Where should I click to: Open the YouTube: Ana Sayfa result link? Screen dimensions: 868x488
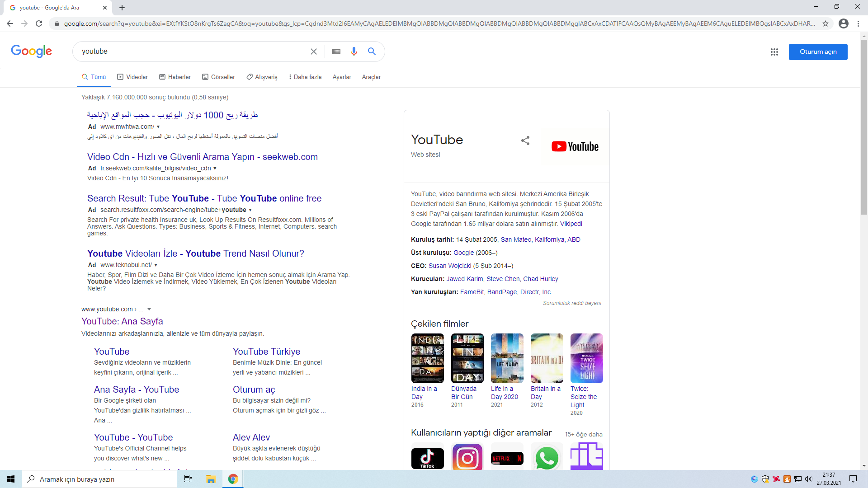click(x=122, y=321)
